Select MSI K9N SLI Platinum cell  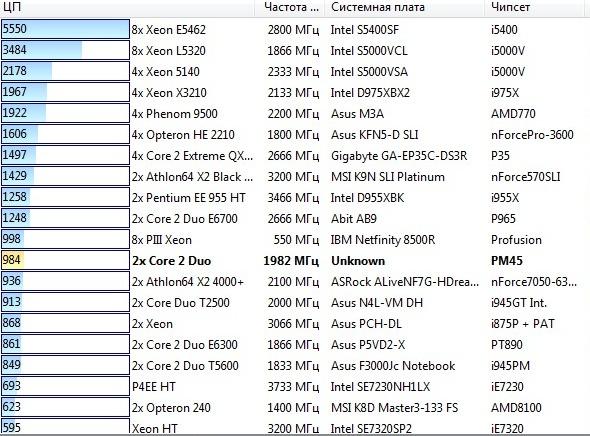[x=388, y=177]
